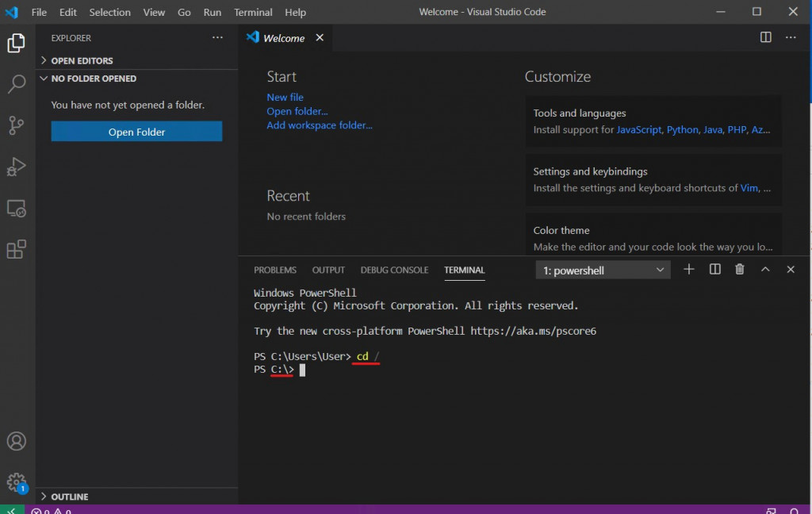812x514 pixels.
Task: Split the editor to the right
Action: click(765, 37)
